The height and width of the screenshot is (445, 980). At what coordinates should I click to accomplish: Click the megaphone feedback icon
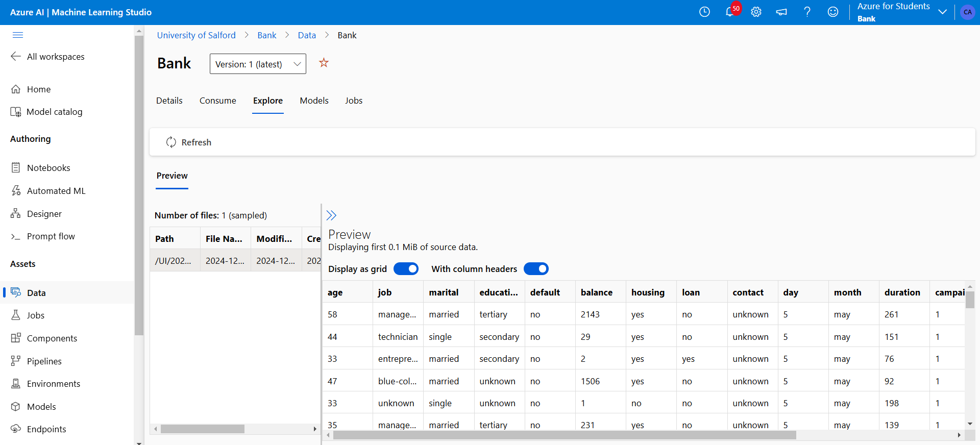tap(781, 12)
